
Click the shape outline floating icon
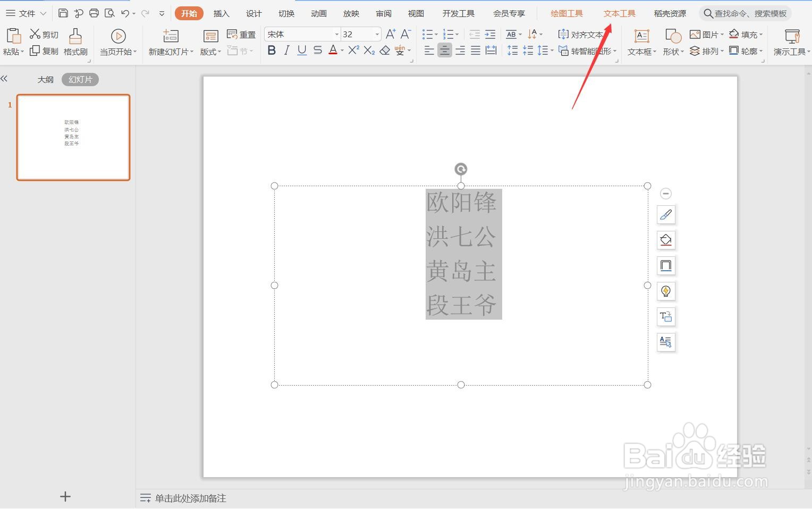tap(666, 265)
